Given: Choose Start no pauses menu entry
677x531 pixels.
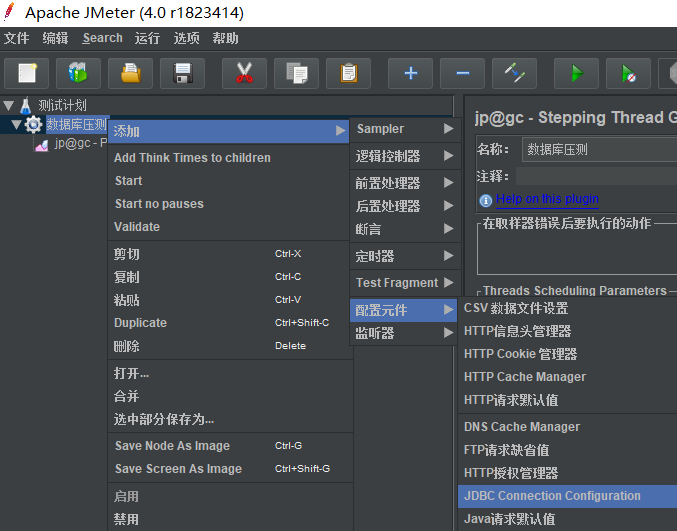Looking at the screenshot, I should click(x=228, y=203).
